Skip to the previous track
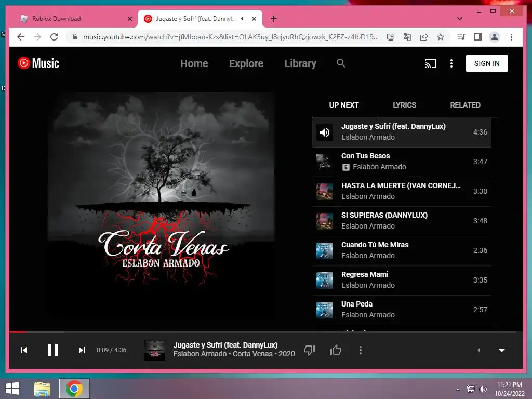 (x=24, y=350)
